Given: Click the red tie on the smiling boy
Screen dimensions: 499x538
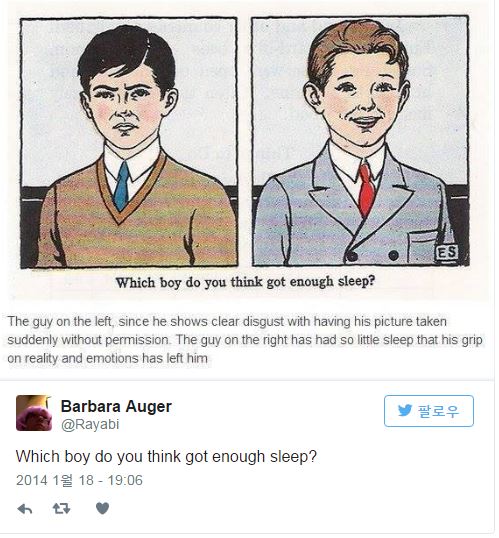Looking at the screenshot, I should (x=366, y=189).
